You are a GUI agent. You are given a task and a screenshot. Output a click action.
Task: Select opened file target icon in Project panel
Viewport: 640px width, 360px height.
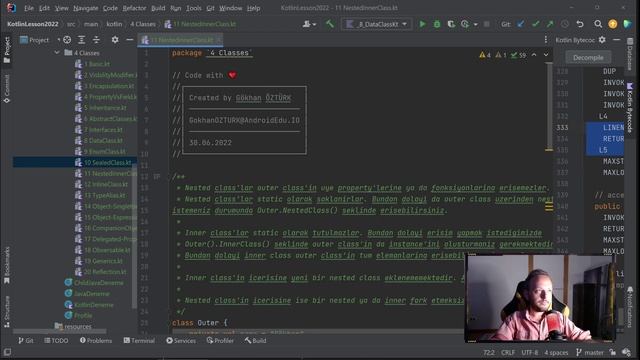point(67,40)
